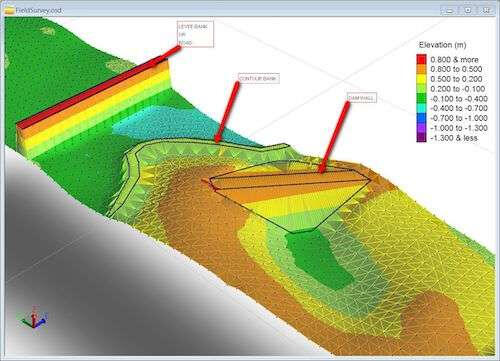Minimize the FieldSurvey document window
This screenshot has width=500, height=361.
pyautogui.click(x=449, y=10)
